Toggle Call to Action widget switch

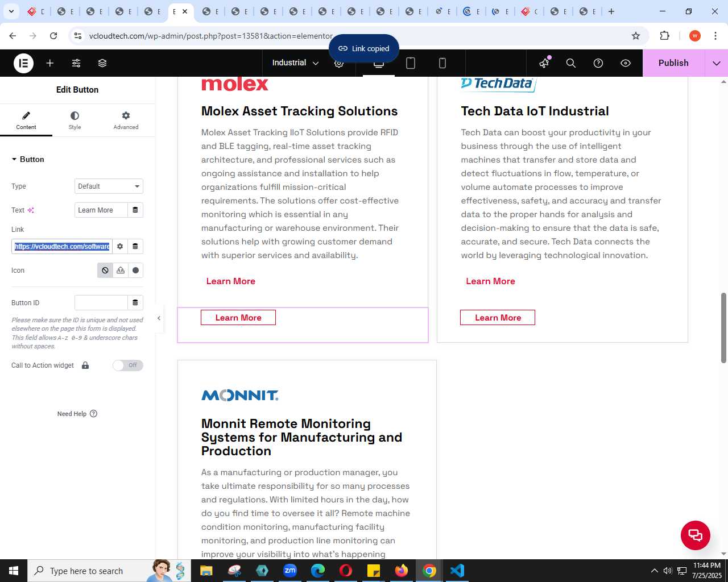[127, 365]
